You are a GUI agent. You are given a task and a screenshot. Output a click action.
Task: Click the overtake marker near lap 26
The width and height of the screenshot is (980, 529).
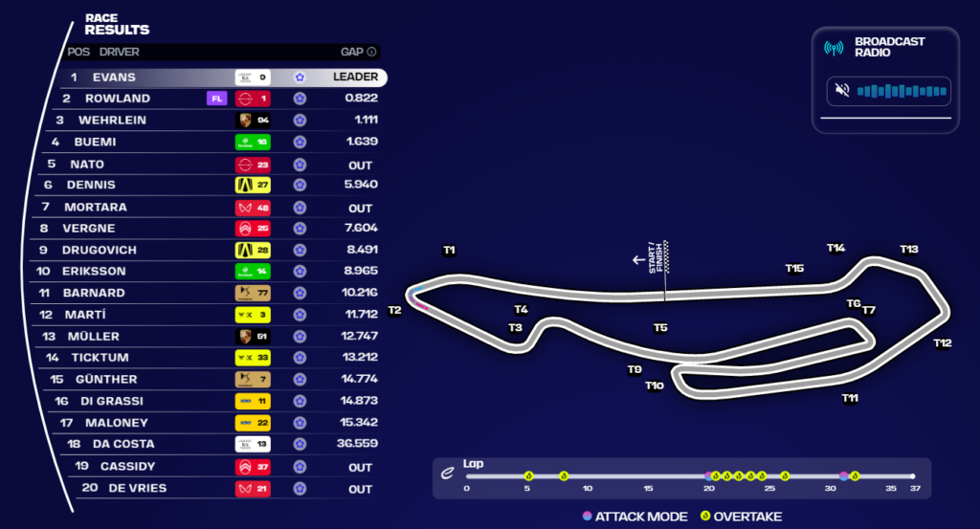785,476
